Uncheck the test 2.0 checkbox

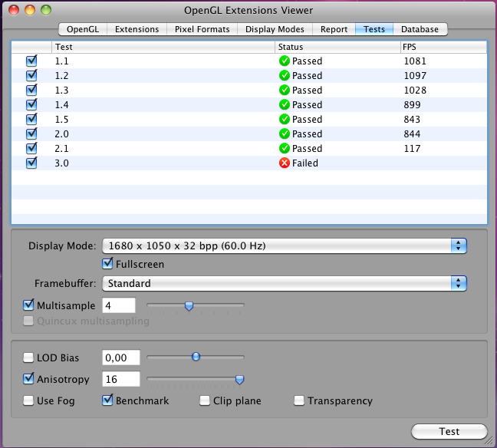[31, 133]
